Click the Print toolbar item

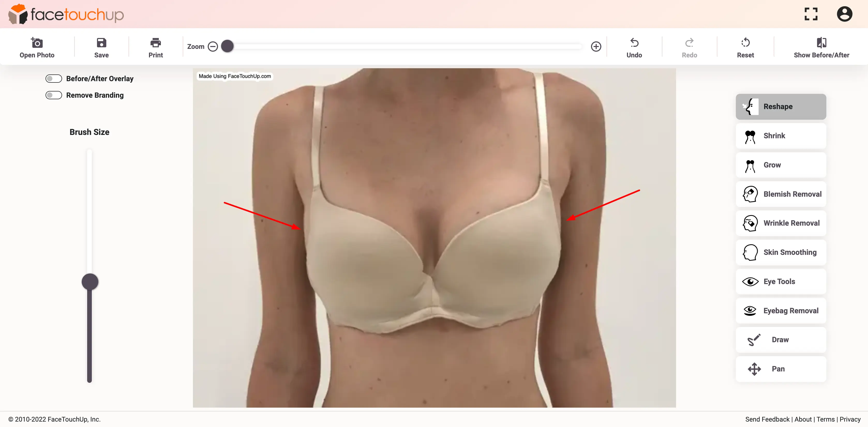155,48
